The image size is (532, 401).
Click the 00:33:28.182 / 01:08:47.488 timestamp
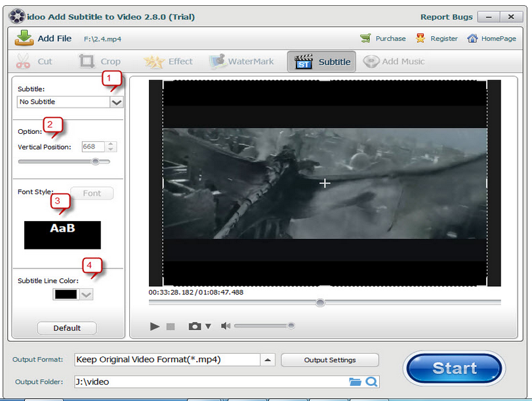point(195,292)
